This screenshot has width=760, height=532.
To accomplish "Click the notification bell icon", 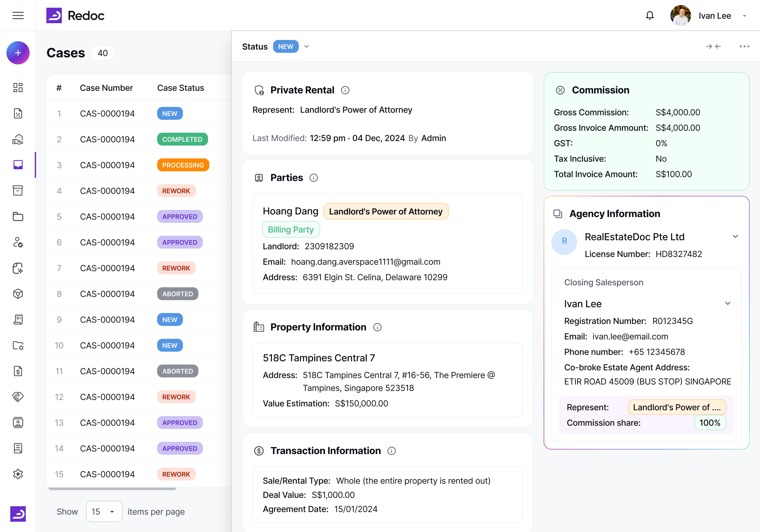I will pos(650,15).
